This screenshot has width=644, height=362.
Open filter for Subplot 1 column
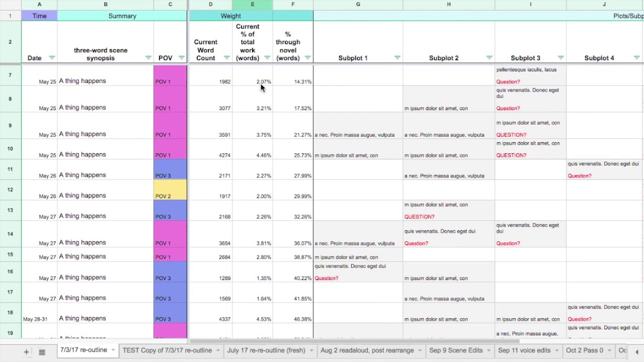click(x=397, y=58)
